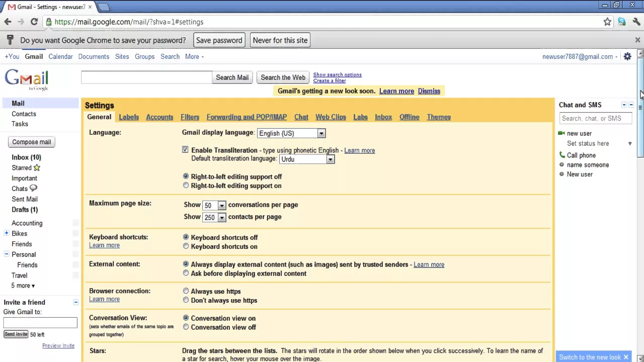The height and width of the screenshot is (362, 644).
Task: Click the Travel label color box
Action: pos(75,275)
